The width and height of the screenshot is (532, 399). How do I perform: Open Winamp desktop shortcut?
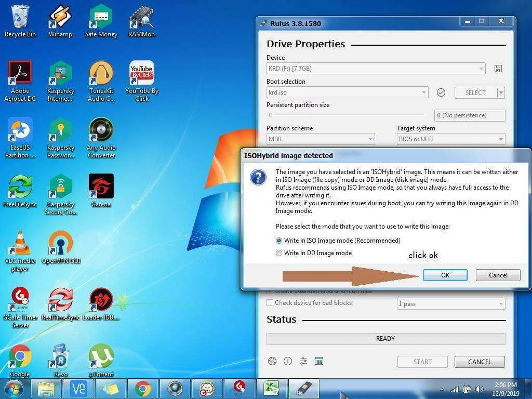[x=60, y=21]
